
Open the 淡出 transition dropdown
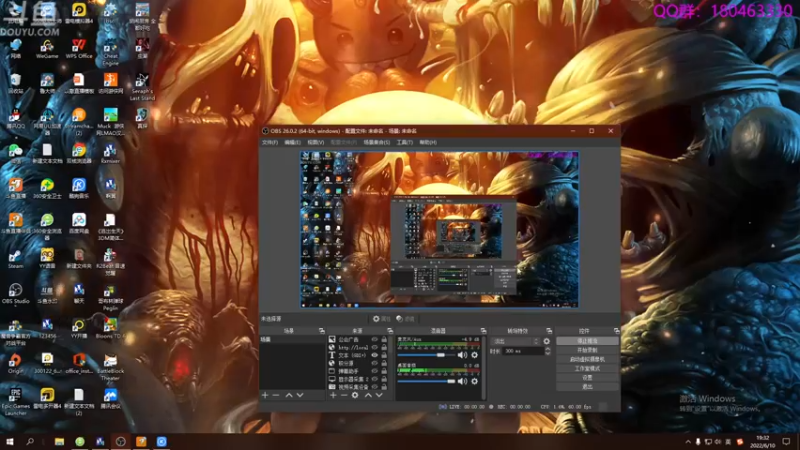click(x=515, y=341)
